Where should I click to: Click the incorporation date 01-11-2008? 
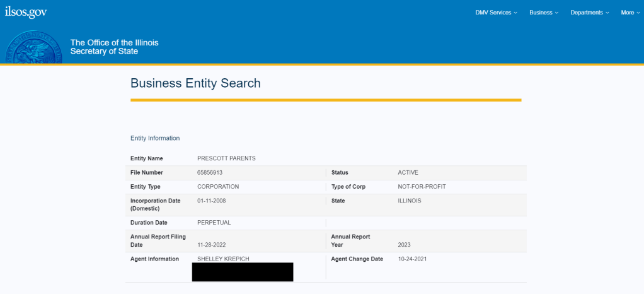212,201
